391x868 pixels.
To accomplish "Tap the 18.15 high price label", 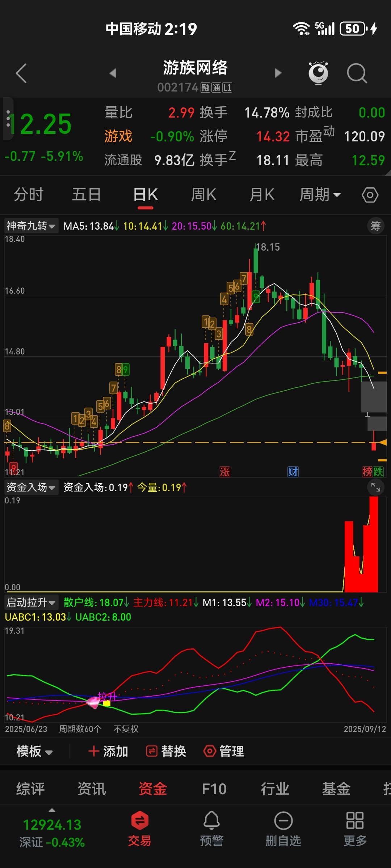I will click(x=268, y=247).
